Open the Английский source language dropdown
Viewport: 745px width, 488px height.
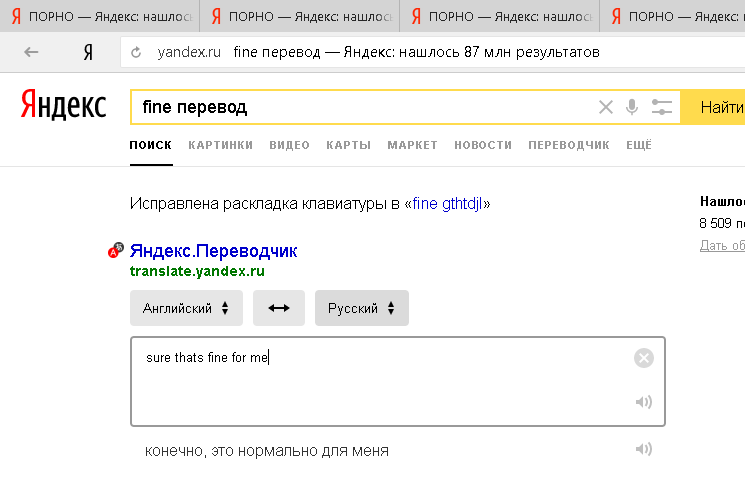[x=186, y=308]
